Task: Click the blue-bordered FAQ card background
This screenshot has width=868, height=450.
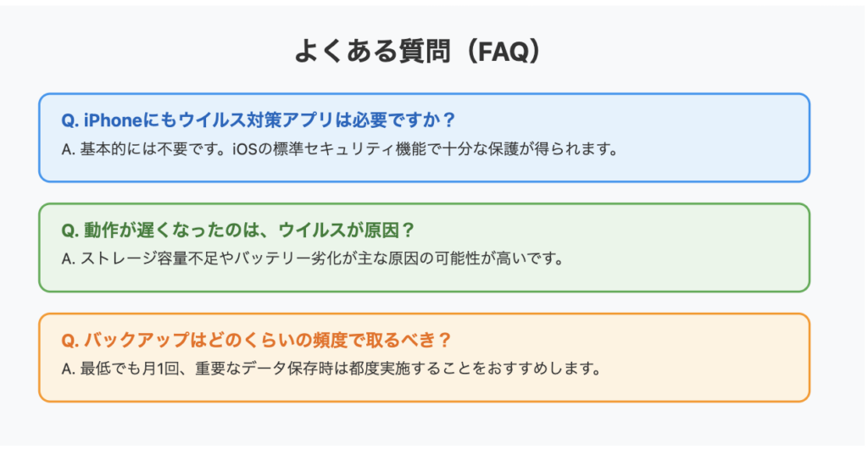Action: pyautogui.click(x=424, y=137)
